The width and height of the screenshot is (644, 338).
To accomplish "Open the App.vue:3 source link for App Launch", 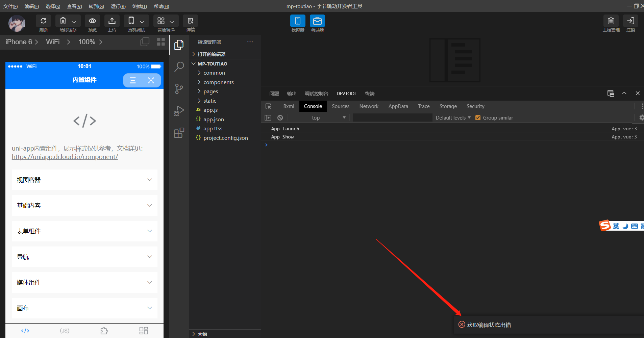I will (x=624, y=129).
